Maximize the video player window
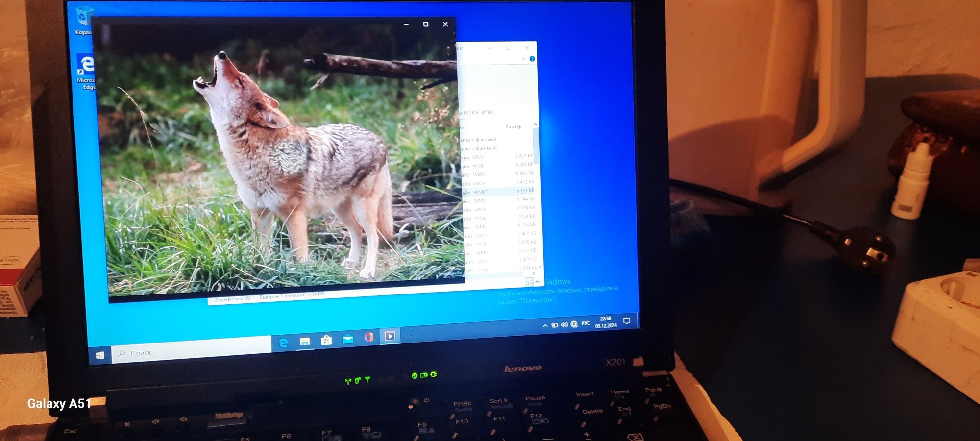Image resolution: width=980 pixels, height=441 pixels. [x=426, y=24]
